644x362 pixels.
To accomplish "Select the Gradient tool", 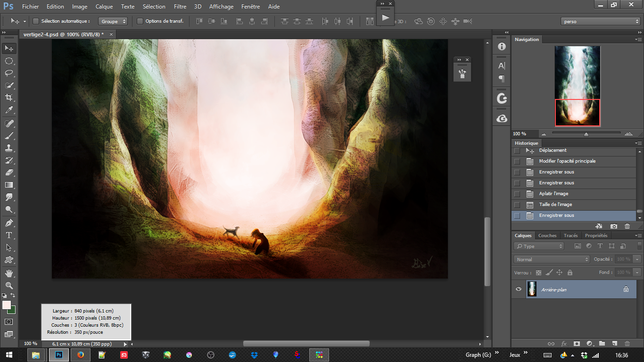I will point(8,185).
